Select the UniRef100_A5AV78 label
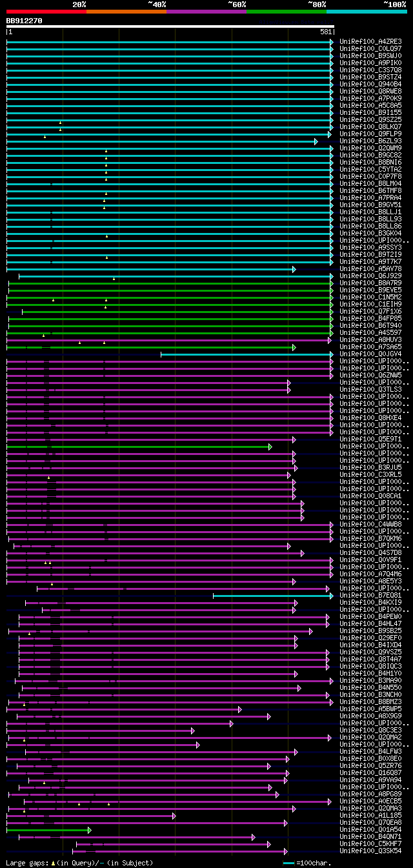This screenshot has width=413, height=868. tap(370, 268)
